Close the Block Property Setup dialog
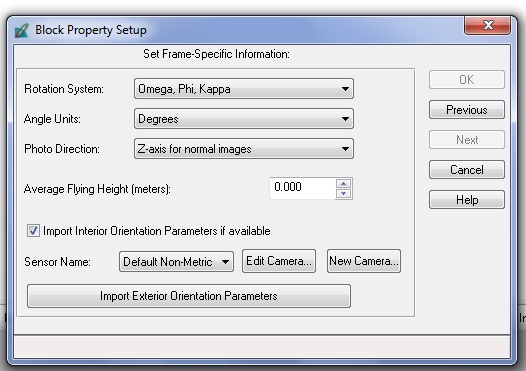Viewport: 526px width, 371px height. tap(487, 25)
